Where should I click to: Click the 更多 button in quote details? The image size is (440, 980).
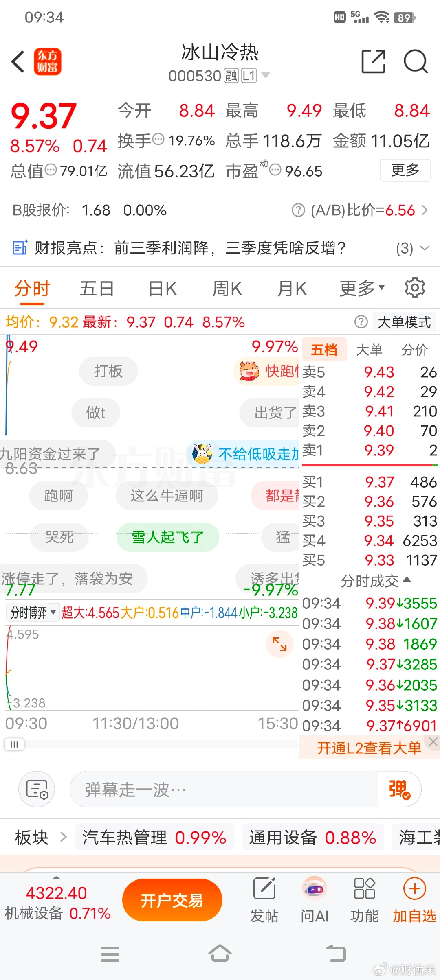point(405,170)
